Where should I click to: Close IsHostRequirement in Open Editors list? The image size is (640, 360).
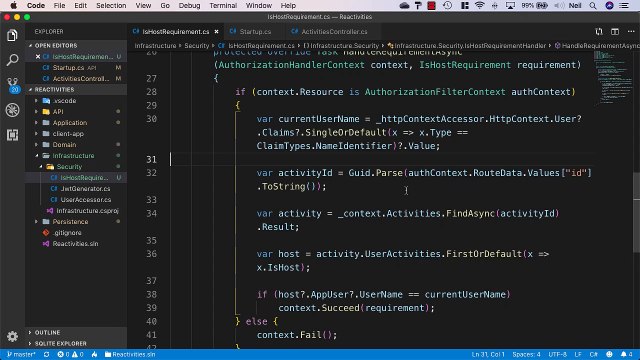tap(38, 57)
